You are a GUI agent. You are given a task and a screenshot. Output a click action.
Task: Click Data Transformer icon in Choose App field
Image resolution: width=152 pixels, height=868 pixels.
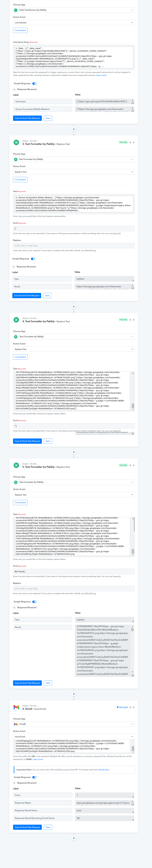16,10
